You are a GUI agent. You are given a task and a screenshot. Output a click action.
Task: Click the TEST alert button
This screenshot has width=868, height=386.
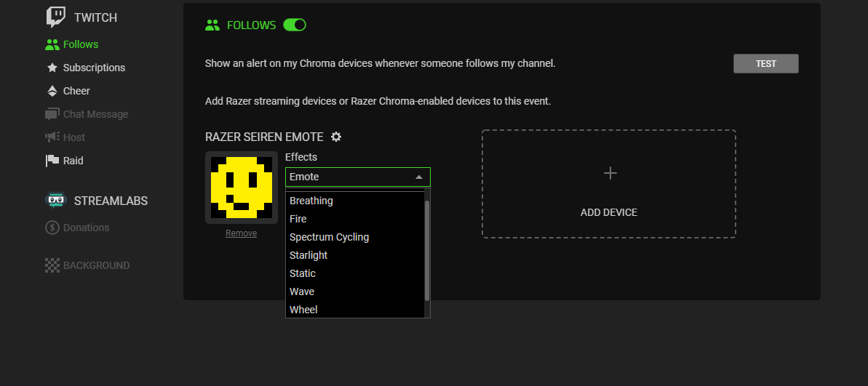click(x=766, y=63)
